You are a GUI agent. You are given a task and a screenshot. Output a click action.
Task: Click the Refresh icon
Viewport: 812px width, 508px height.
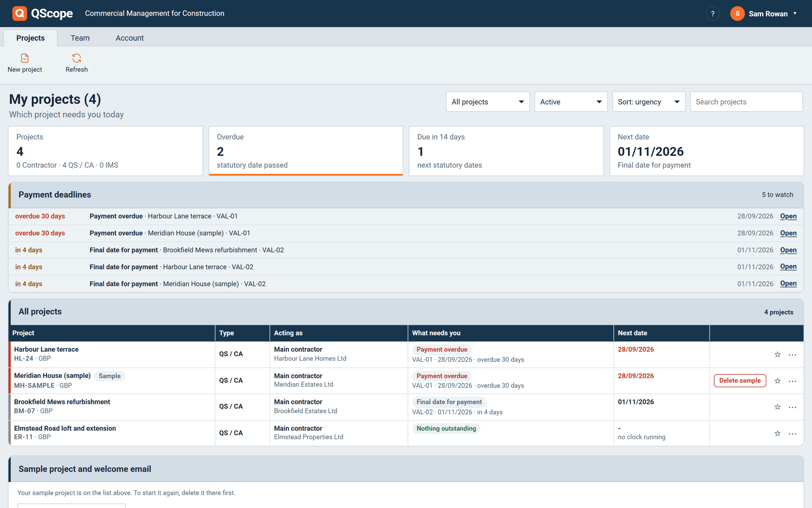(77, 58)
